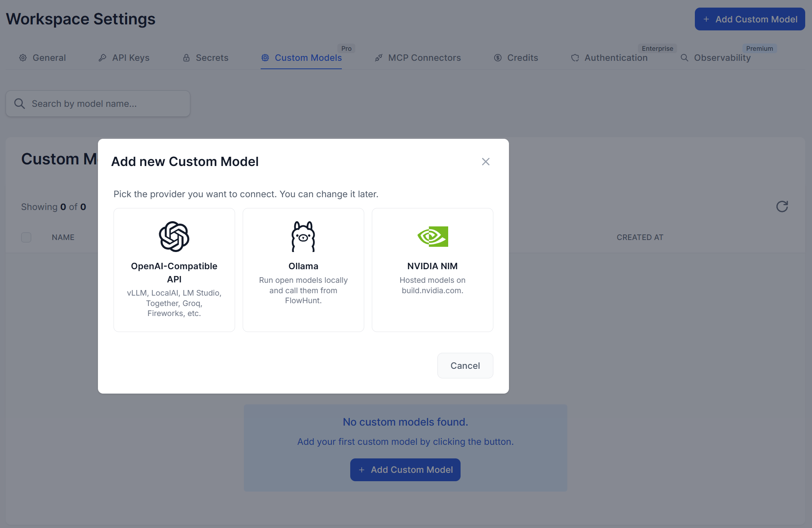
Task: Click Add Custom Model in empty state panel
Action: (x=405, y=470)
